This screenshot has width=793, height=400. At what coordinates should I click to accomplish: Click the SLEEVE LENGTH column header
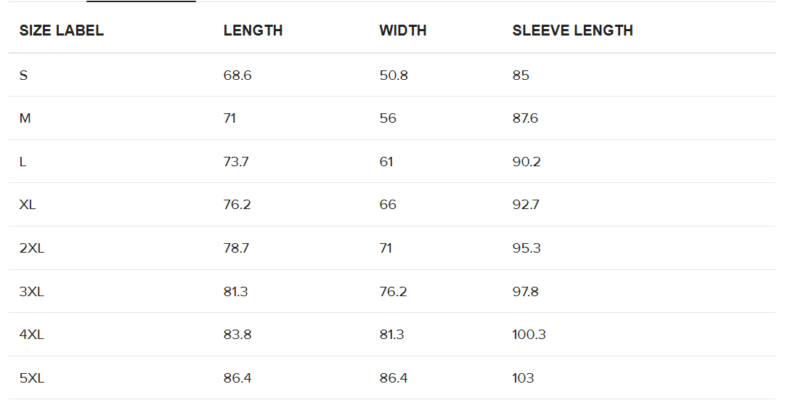tap(572, 31)
